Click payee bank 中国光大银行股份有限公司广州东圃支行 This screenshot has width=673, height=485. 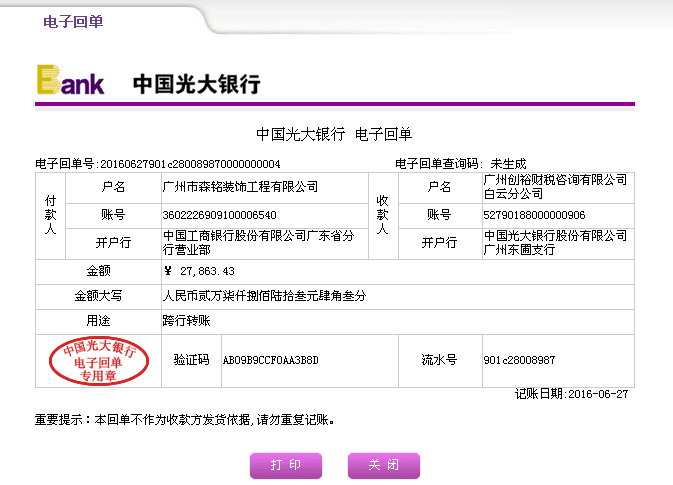tap(555, 242)
